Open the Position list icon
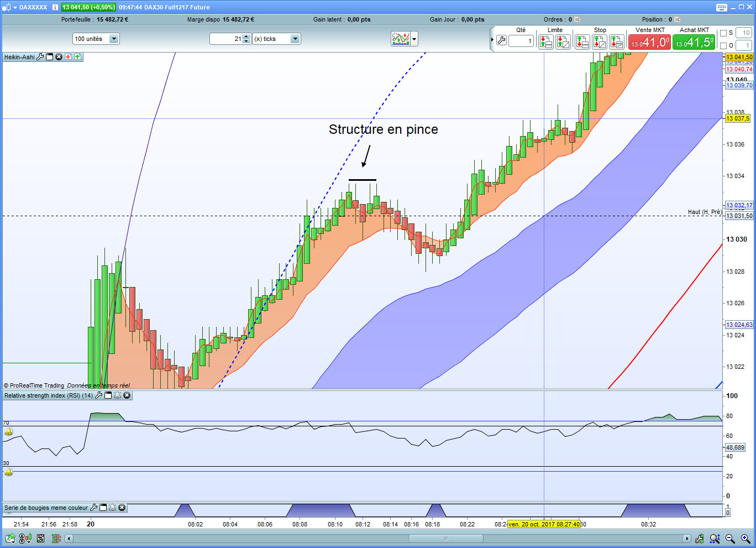The image size is (756, 548). 678,19
